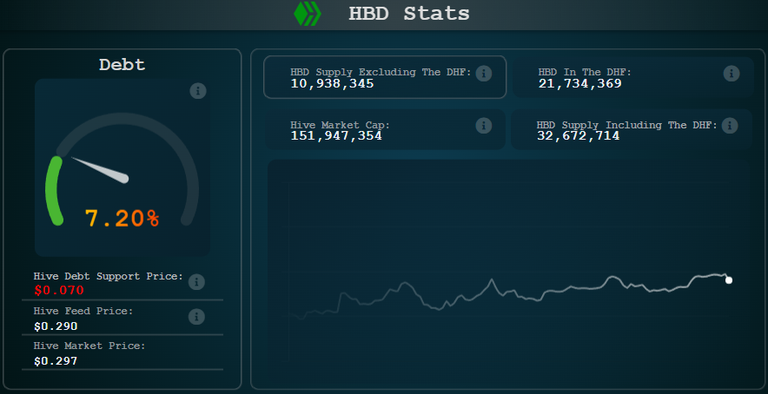Click the Hive Debt Support Price label
This screenshot has width=768, height=394.
click(x=108, y=276)
